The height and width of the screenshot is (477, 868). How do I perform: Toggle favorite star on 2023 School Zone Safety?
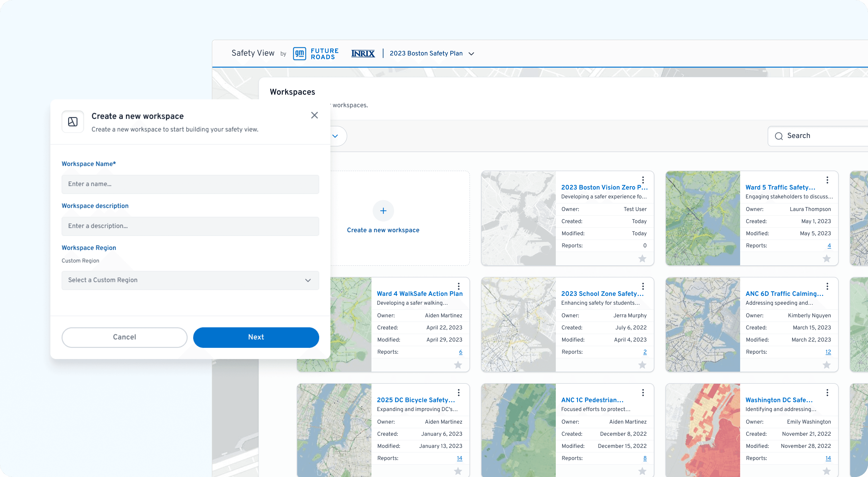[642, 365]
